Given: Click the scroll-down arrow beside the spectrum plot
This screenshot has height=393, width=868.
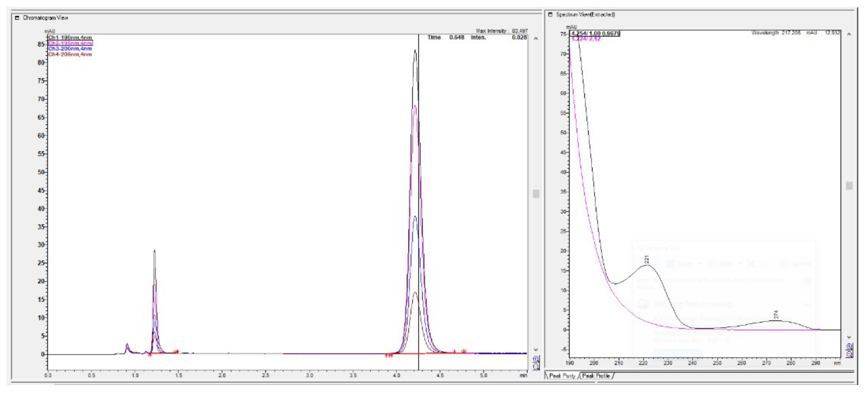Looking at the screenshot, I should click(x=849, y=338).
